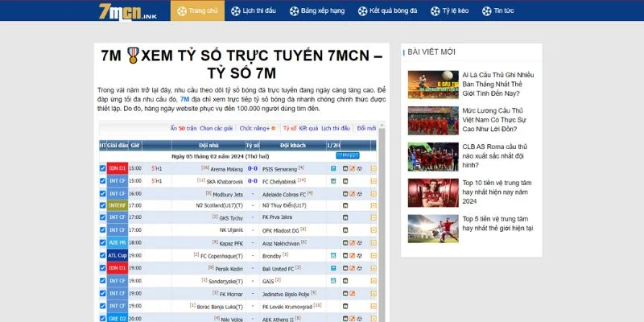
Task: Toggle yellow expand icon in Arema Malang row
Action: point(374,168)
